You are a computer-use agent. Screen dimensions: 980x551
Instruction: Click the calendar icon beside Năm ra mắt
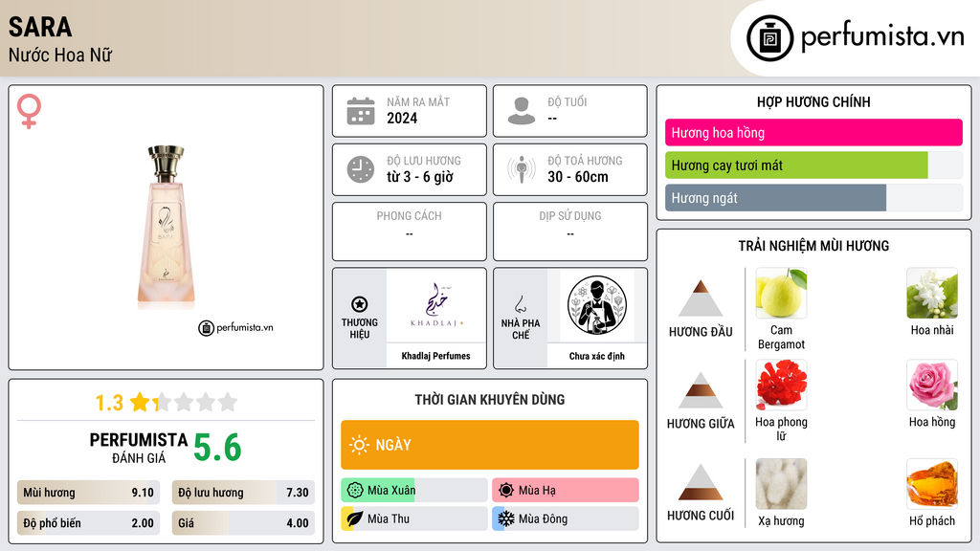click(361, 111)
